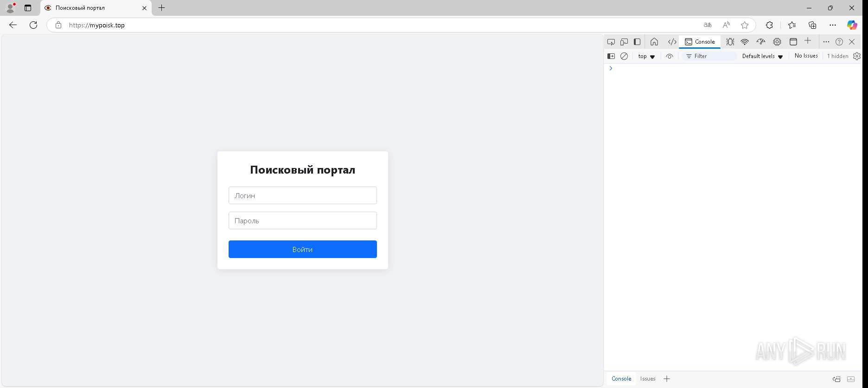Image resolution: width=868 pixels, height=388 pixels.
Task: Add a tool to the bottom drawer
Action: [667, 379]
